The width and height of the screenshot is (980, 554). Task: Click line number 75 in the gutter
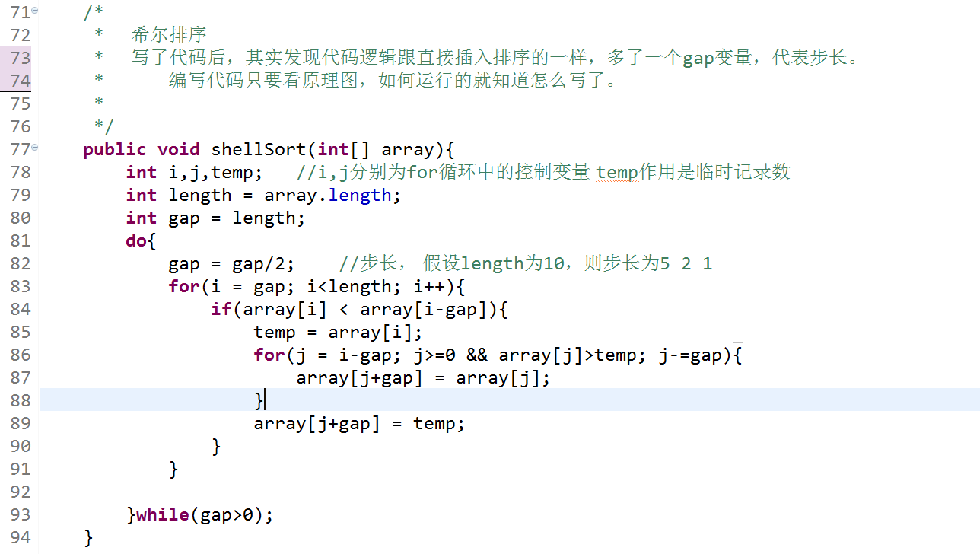click(21, 103)
